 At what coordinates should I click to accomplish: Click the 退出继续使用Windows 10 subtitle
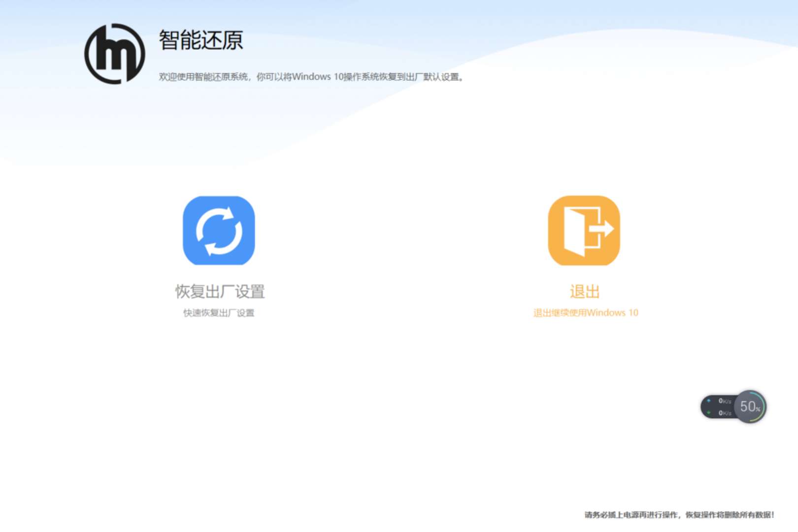pyautogui.click(x=585, y=313)
